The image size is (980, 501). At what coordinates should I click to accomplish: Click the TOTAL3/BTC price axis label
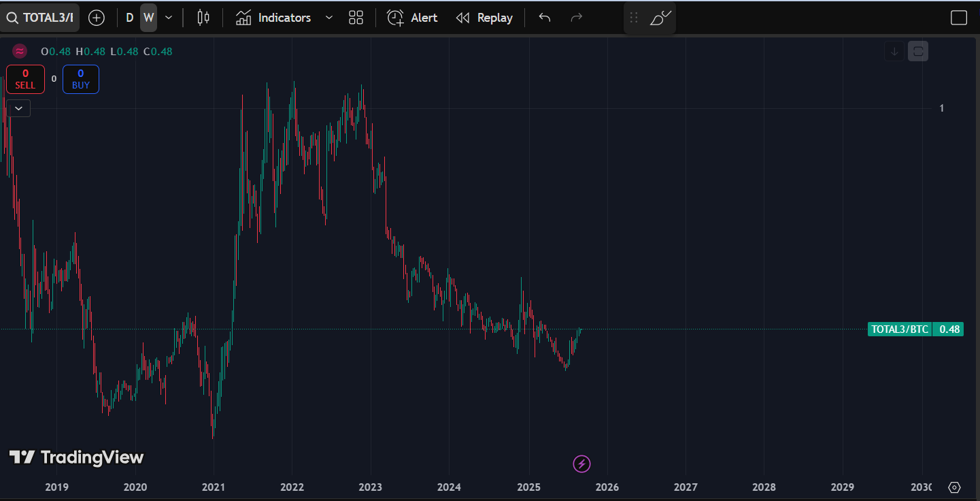point(900,329)
